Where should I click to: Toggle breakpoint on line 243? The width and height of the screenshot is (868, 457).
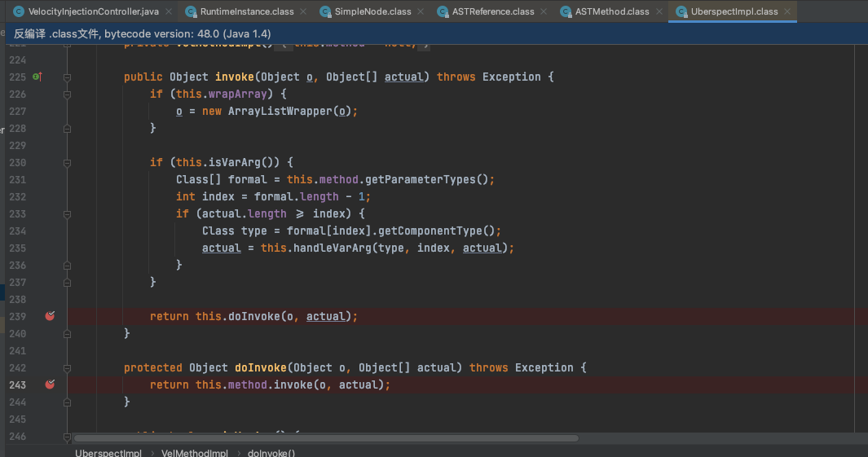[50, 384]
